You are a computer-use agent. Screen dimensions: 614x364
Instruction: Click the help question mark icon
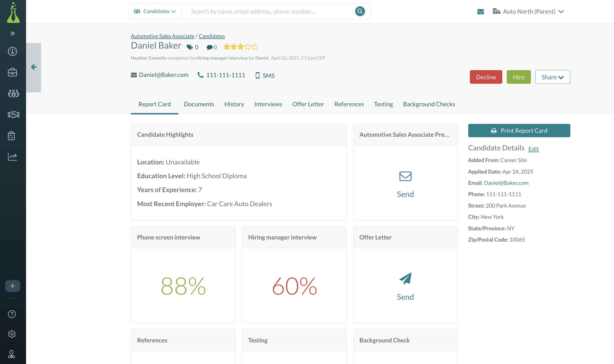pyautogui.click(x=12, y=314)
